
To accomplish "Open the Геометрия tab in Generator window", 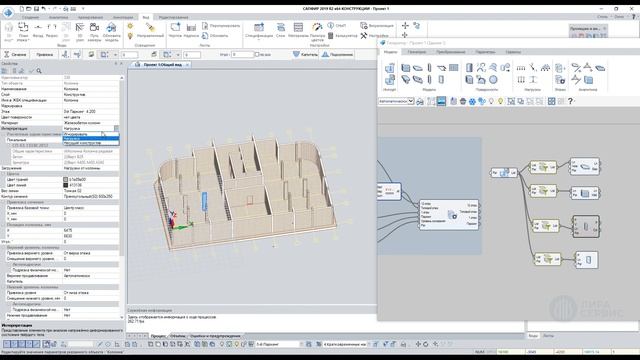I will 417,52.
